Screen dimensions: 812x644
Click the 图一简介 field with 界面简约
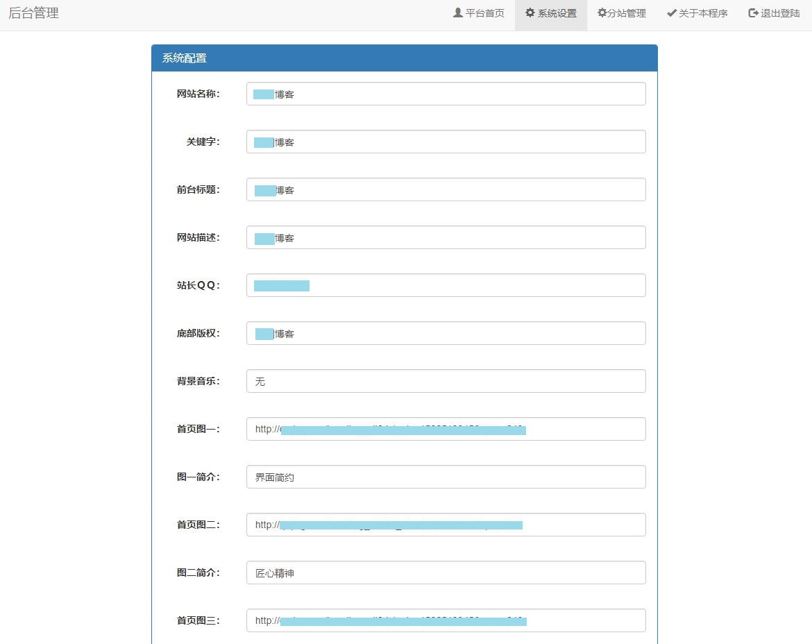446,477
